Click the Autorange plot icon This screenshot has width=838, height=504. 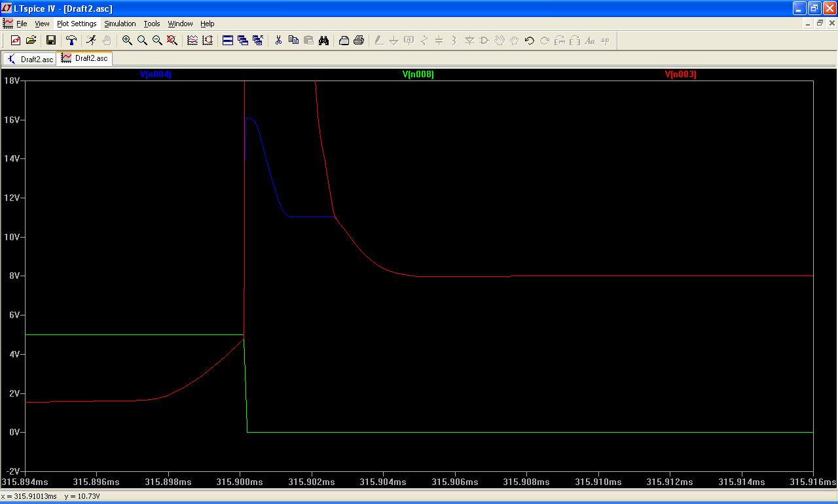(208, 41)
